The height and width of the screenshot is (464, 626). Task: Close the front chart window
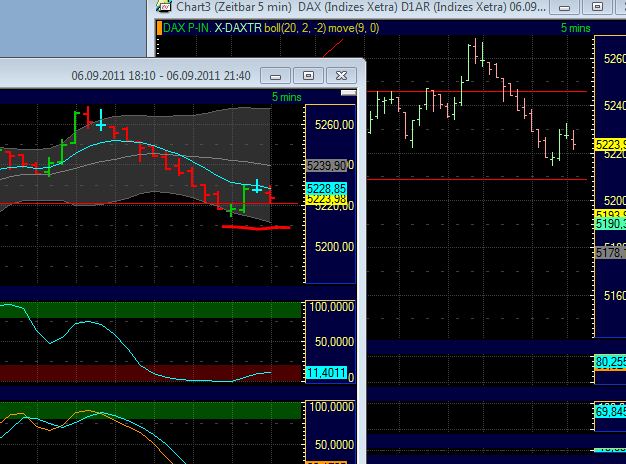pyautogui.click(x=341, y=75)
